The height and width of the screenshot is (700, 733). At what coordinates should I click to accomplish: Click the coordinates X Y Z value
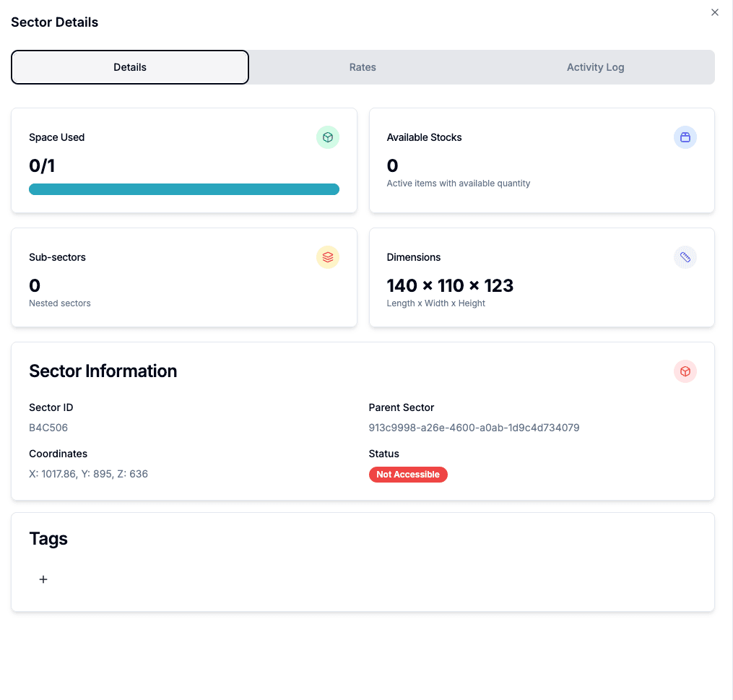pos(88,474)
